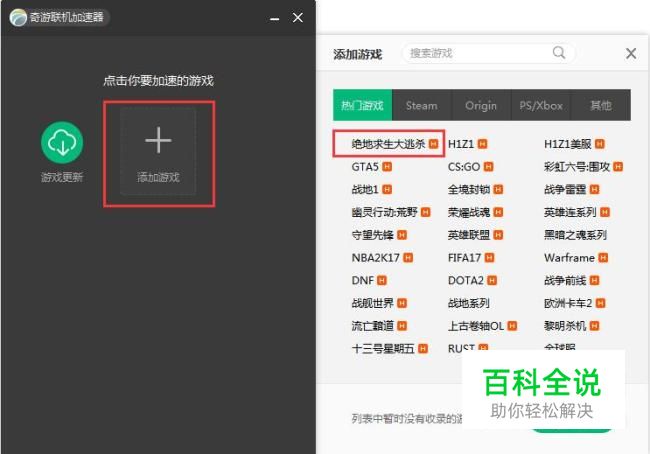Click the H badge next to 上古卷轴OL
Viewport: 650px width, 454px height.
click(x=512, y=326)
